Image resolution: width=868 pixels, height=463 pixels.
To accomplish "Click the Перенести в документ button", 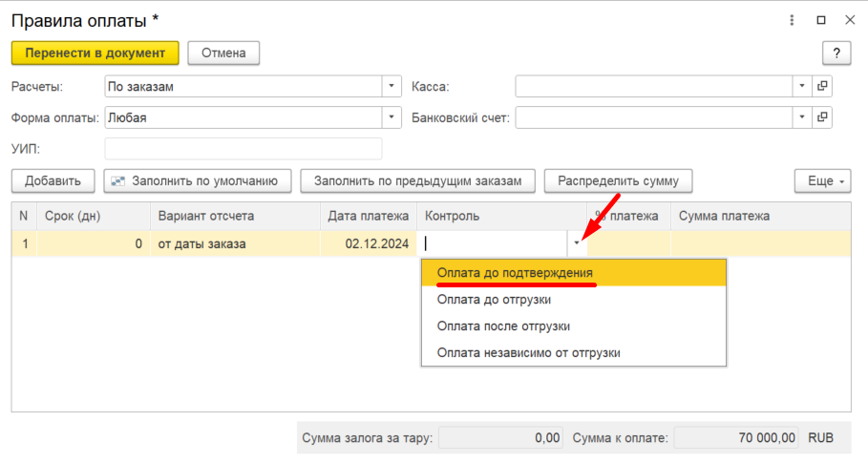I will pyautogui.click(x=95, y=53).
